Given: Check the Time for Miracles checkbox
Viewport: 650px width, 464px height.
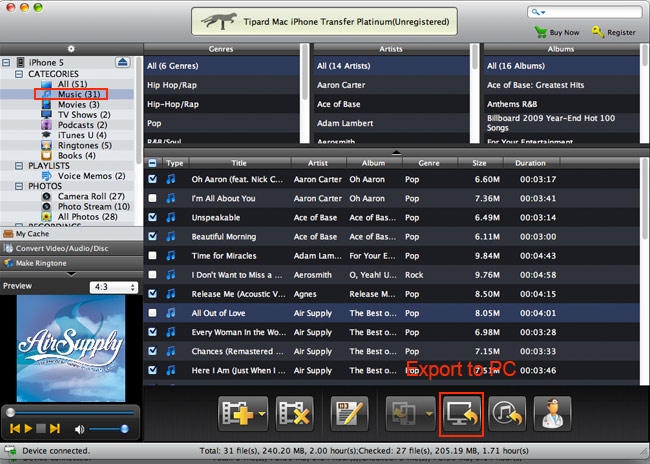Looking at the screenshot, I should coord(153,255).
